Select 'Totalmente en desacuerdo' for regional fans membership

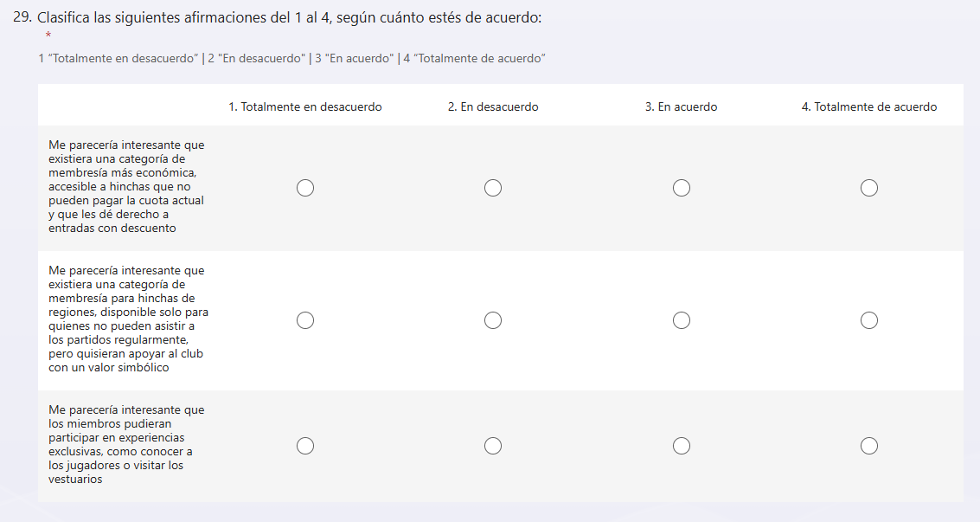[x=305, y=320]
